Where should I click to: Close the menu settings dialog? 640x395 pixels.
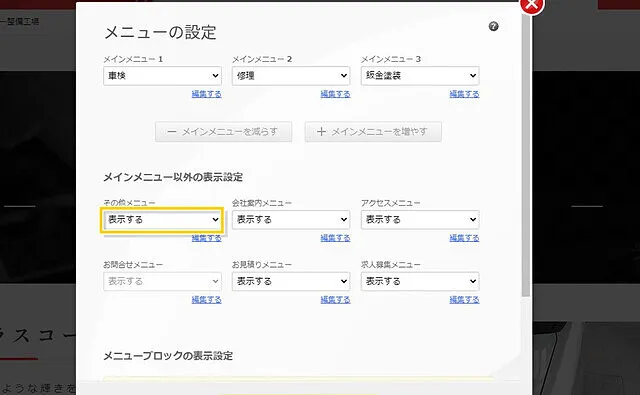531,4
